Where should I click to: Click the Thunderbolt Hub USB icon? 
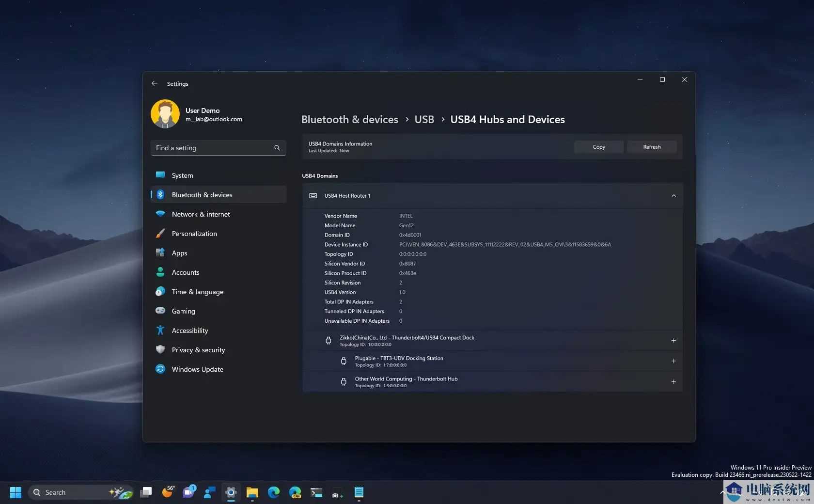coord(344,382)
